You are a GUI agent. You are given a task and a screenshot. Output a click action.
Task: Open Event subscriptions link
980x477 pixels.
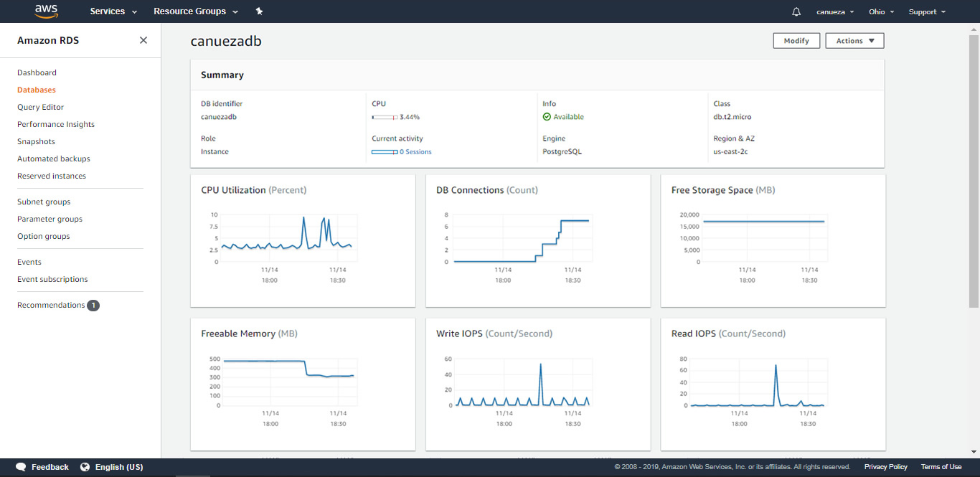click(x=52, y=279)
